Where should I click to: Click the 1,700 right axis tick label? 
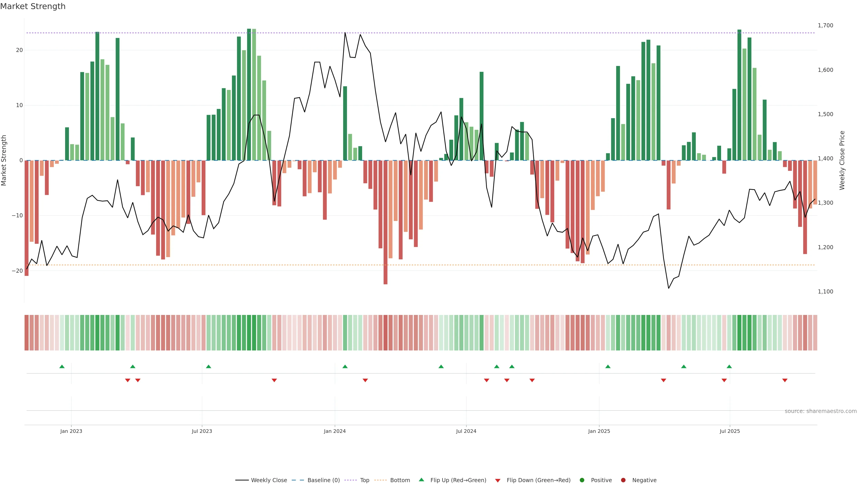coord(825,26)
